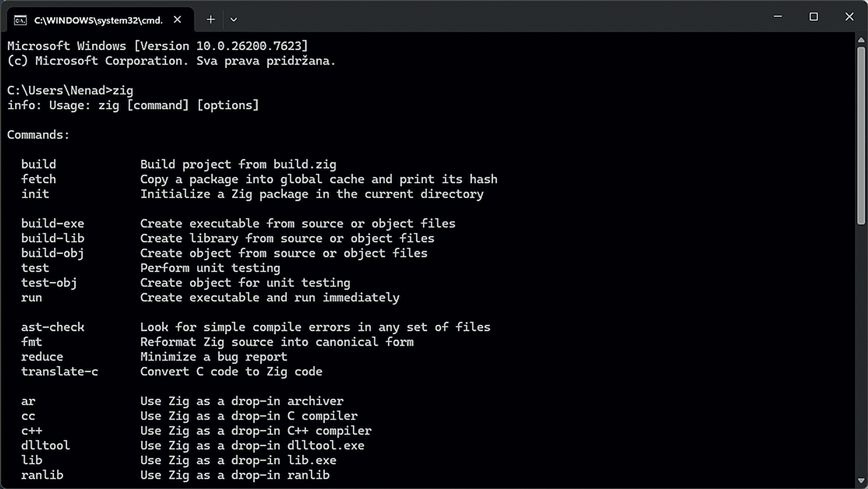The width and height of the screenshot is (868, 489).
Task: Click the "build-exe" command name
Action: [x=52, y=223]
